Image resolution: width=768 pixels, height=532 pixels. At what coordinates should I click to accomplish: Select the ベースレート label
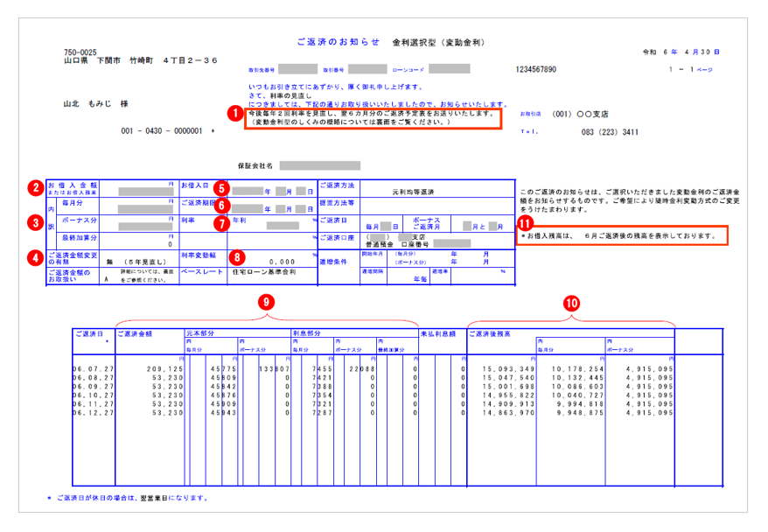[202, 272]
